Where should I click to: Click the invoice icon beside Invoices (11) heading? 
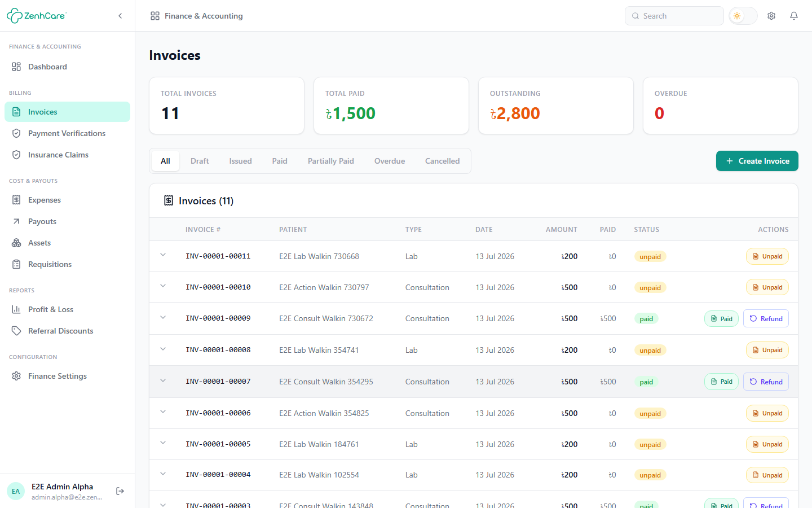[168, 200]
